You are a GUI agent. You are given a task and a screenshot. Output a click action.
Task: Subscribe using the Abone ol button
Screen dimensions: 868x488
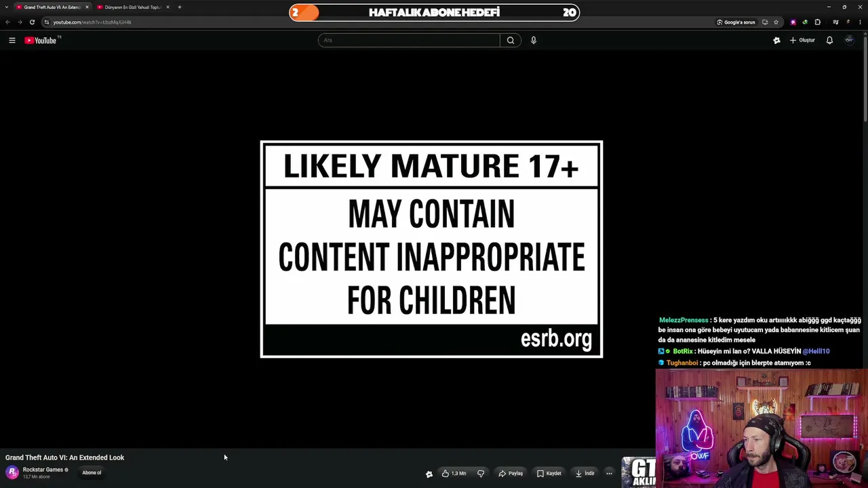pyautogui.click(x=92, y=472)
